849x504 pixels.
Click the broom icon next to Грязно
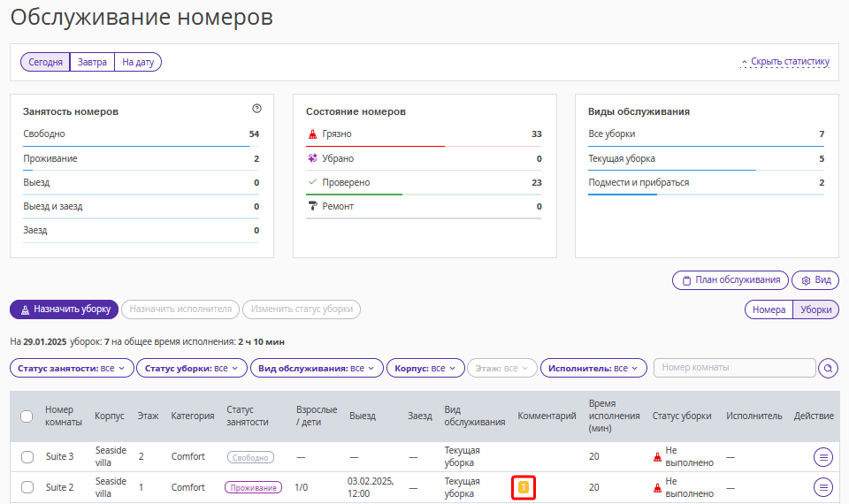click(x=312, y=134)
